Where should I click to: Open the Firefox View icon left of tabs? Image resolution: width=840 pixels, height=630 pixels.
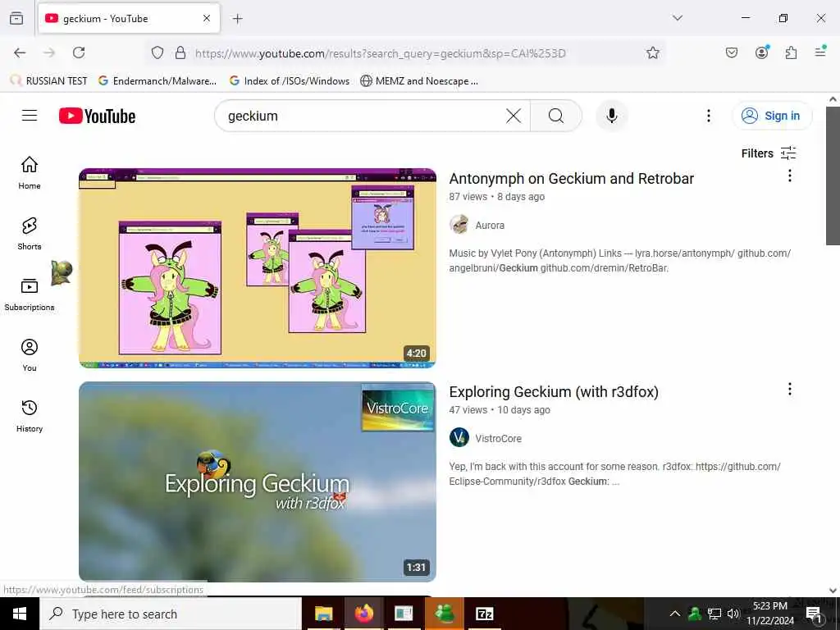coord(16,18)
